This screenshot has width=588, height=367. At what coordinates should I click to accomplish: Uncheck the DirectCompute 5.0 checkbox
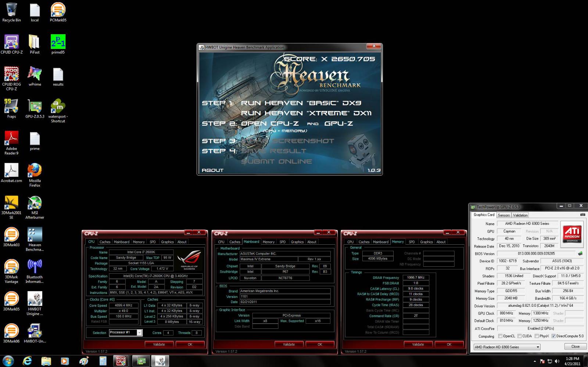553,336
